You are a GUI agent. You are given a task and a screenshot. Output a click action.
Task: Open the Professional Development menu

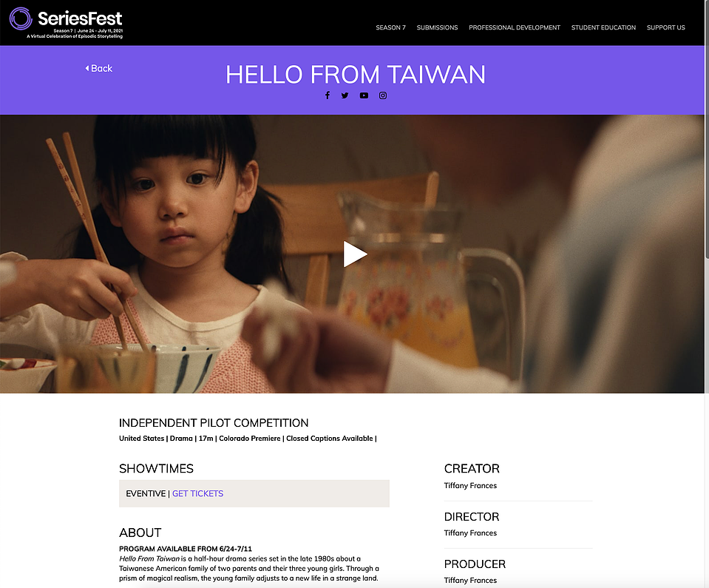tap(515, 27)
